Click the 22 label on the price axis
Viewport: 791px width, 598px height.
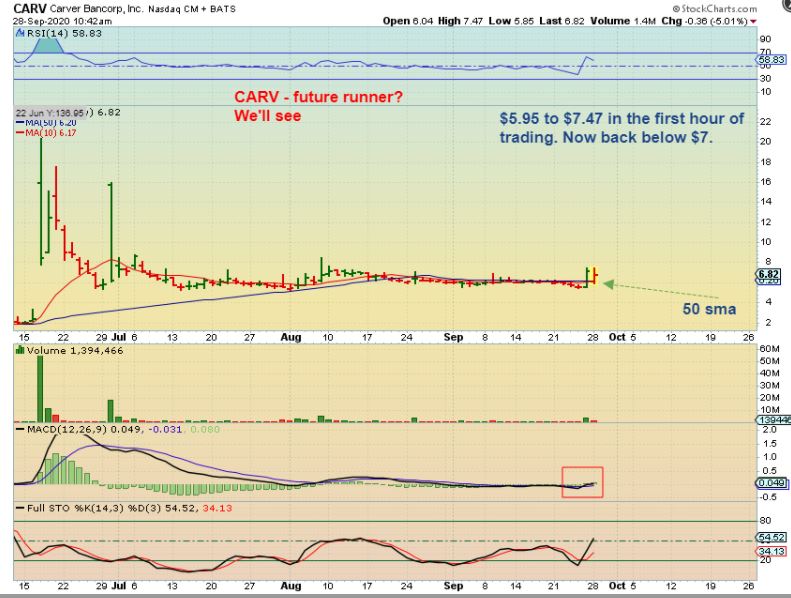[765, 122]
